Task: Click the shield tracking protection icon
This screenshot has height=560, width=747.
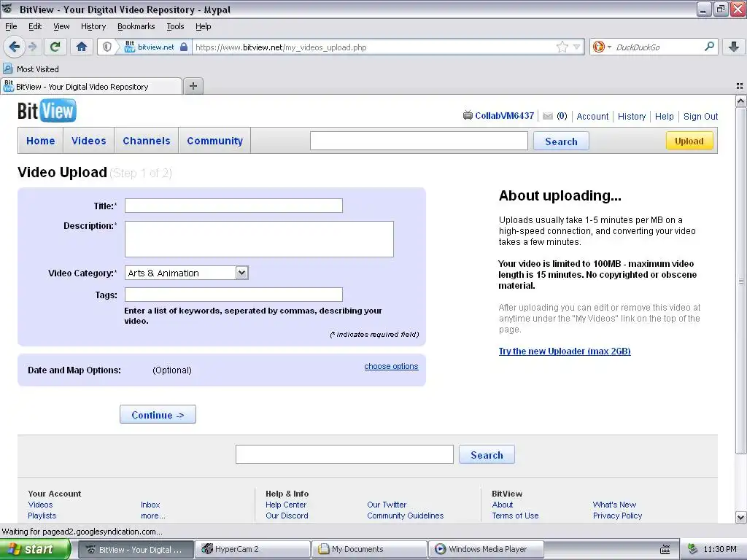Action: coord(107,47)
